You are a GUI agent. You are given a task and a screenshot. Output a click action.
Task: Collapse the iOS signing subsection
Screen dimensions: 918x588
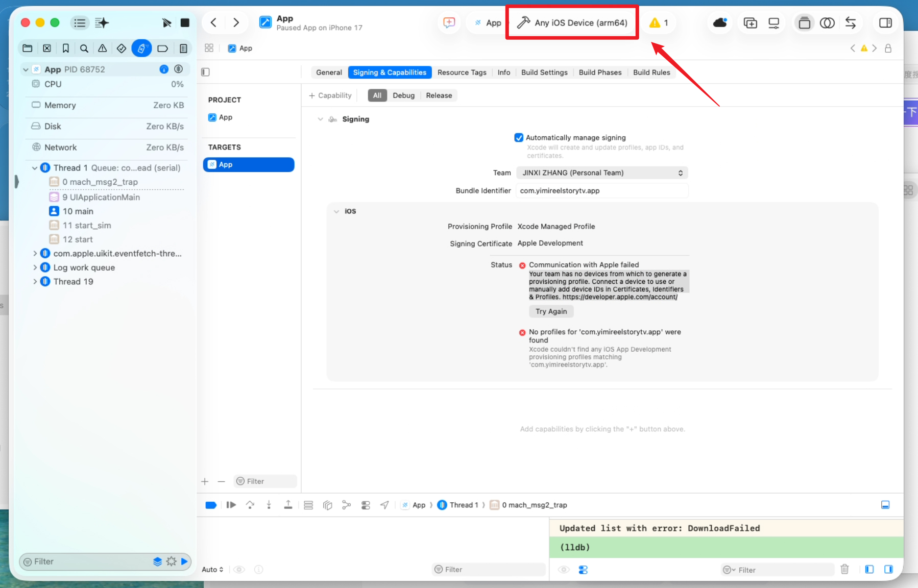[x=336, y=211]
